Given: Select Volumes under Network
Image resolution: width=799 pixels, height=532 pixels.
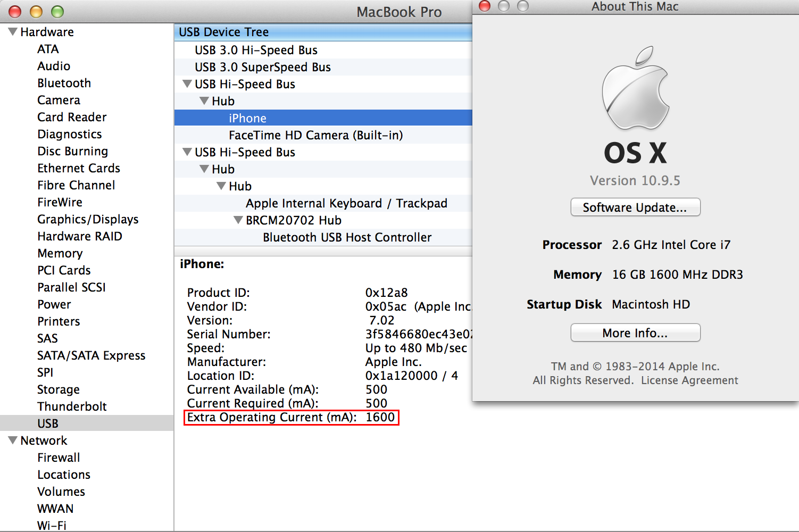Looking at the screenshot, I should tap(61, 492).
